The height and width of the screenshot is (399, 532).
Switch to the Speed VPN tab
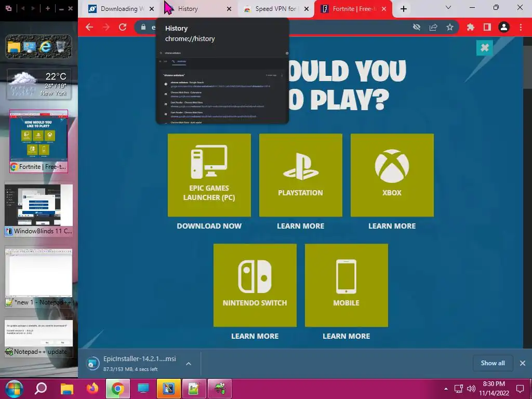[x=275, y=9]
